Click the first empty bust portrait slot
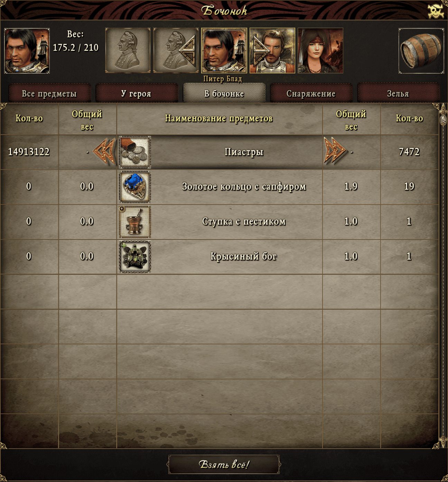448x482 pixels. [x=128, y=51]
